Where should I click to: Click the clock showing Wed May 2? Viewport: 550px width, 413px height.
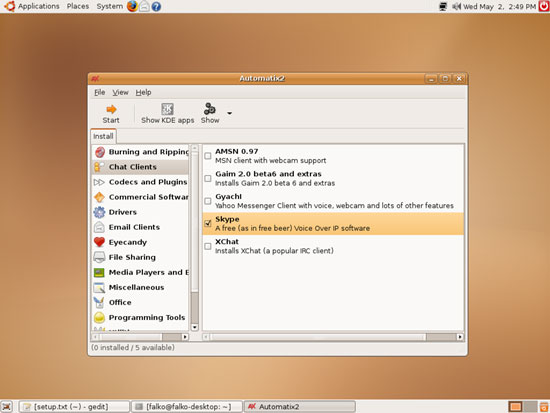coord(500,6)
